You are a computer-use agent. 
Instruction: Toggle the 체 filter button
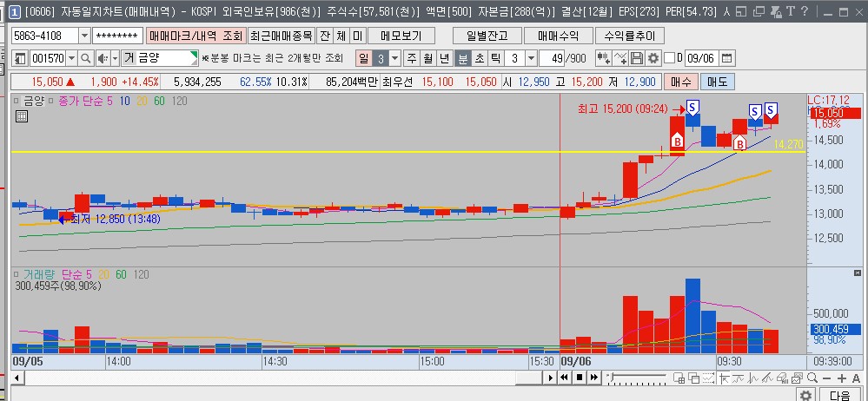pos(341,36)
